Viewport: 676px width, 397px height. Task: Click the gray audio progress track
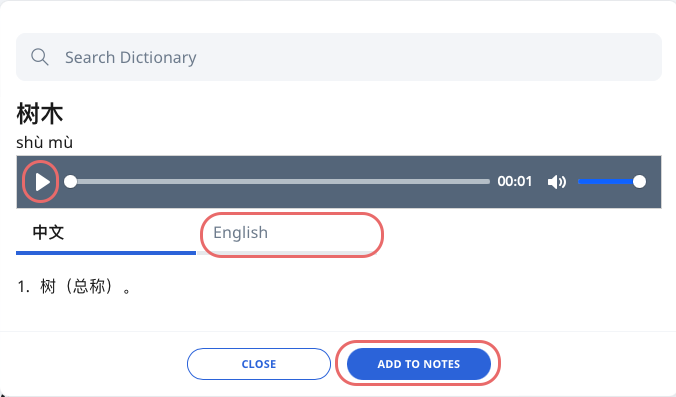pos(282,181)
